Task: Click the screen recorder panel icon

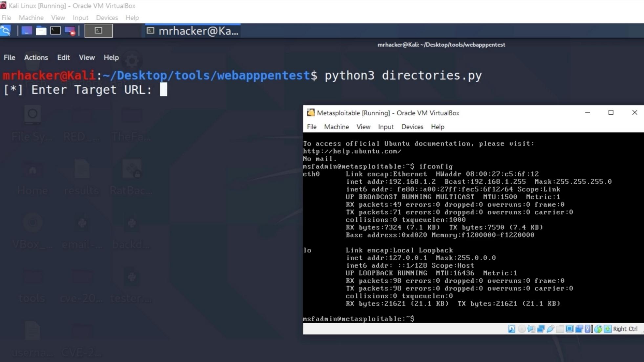Action: tap(70, 31)
